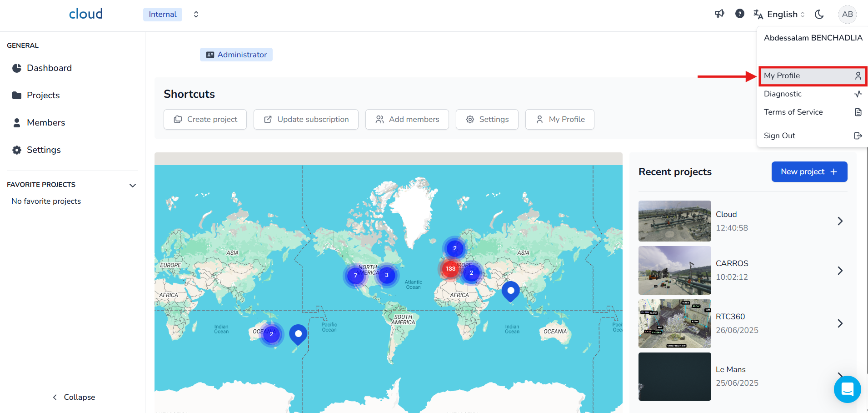
Task: Collapse the Favorite Projects section
Action: tap(133, 185)
